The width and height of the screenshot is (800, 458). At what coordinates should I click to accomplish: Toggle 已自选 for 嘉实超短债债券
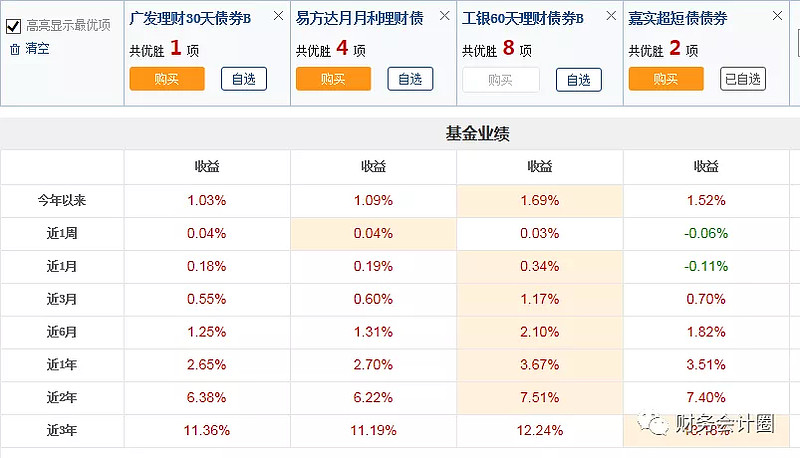pyautogui.click(x=743, y=79)
